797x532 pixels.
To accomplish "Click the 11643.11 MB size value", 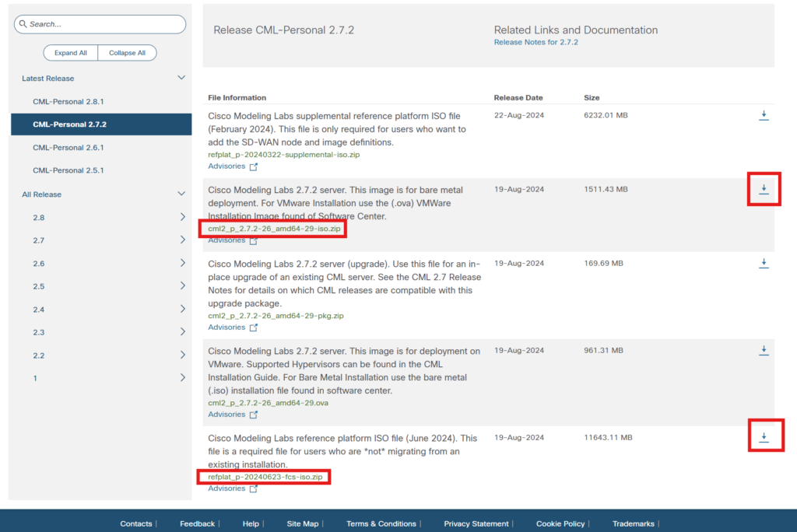I will click(609, 437).
